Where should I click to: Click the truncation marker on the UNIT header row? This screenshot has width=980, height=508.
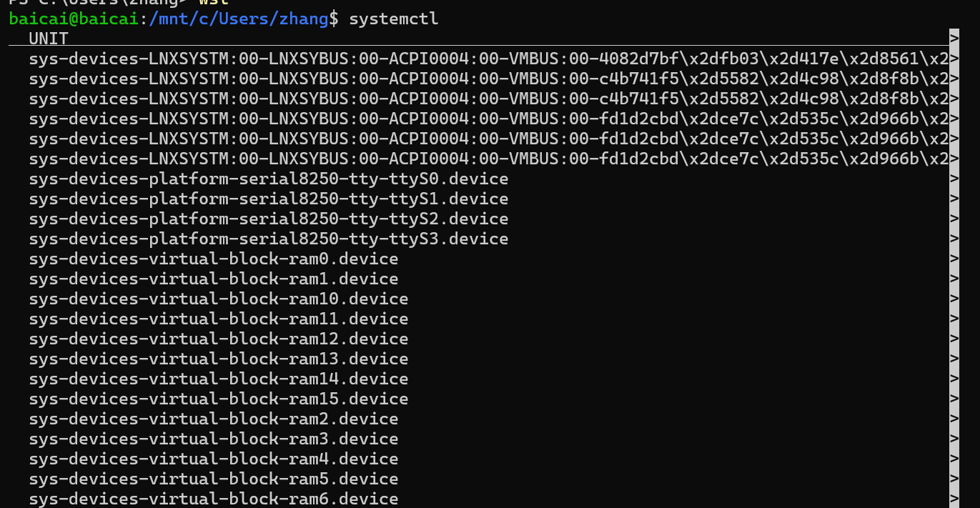954,39
